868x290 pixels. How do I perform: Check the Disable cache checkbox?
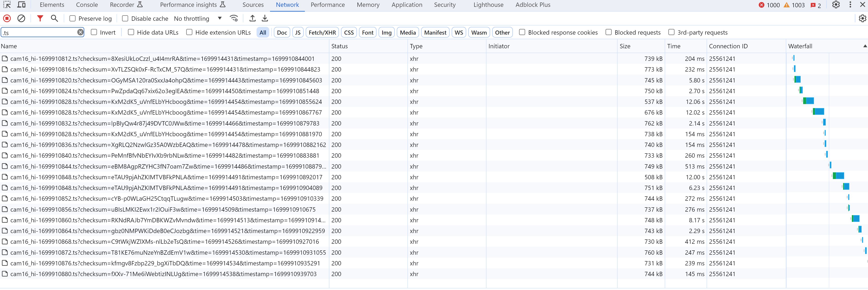(x=125, y=18)
